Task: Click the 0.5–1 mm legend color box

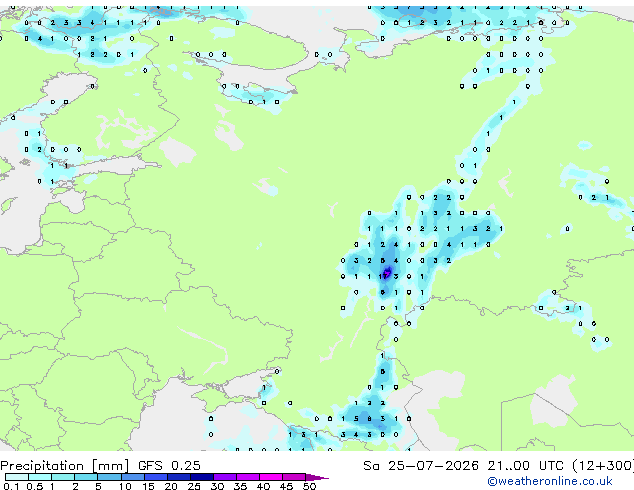Action: 40,477
